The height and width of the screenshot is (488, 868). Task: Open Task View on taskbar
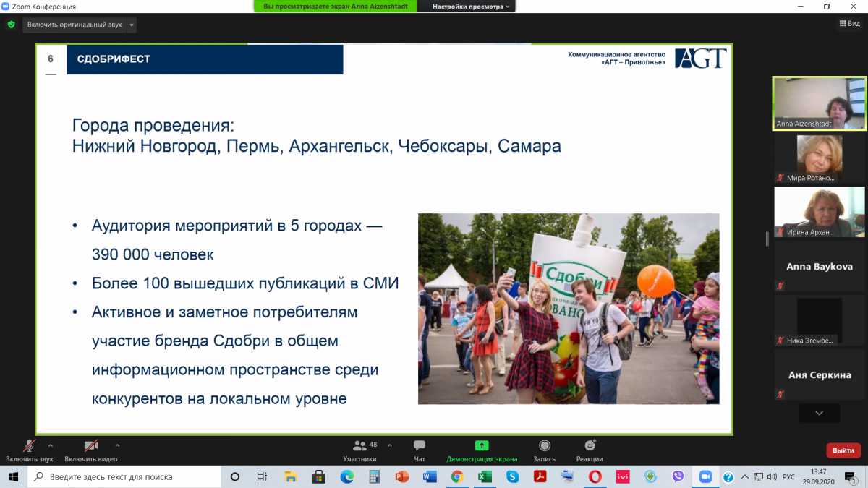[x=263, y=477]
